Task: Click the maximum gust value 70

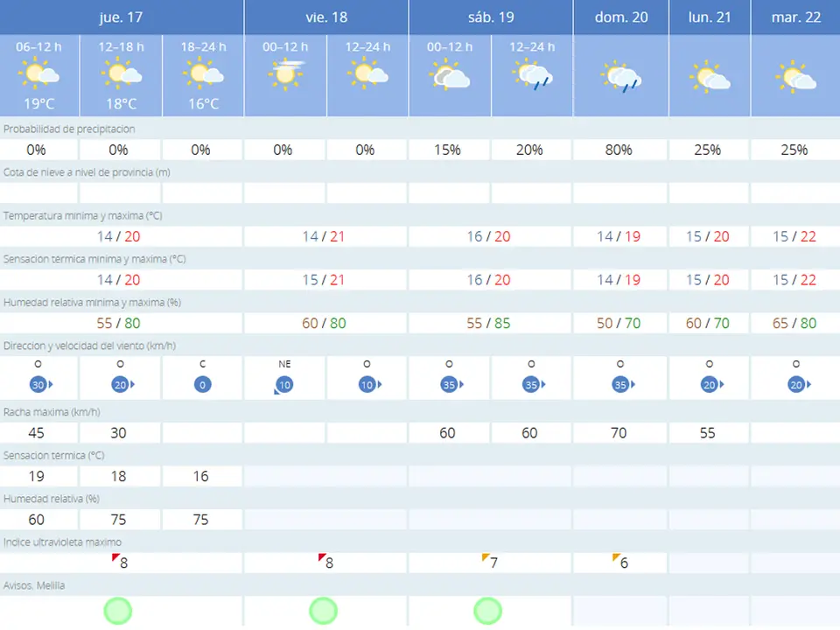Action: tap(619, 433)
